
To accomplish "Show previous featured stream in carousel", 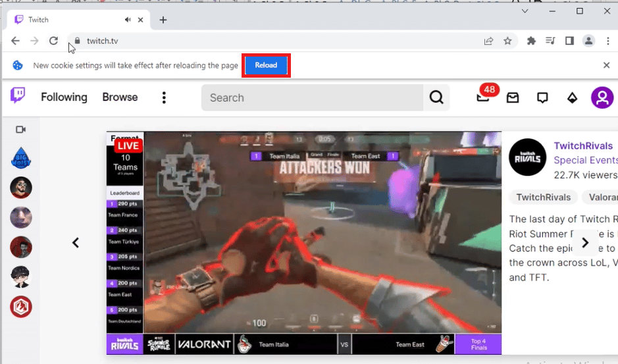I will tap(76, 242).
